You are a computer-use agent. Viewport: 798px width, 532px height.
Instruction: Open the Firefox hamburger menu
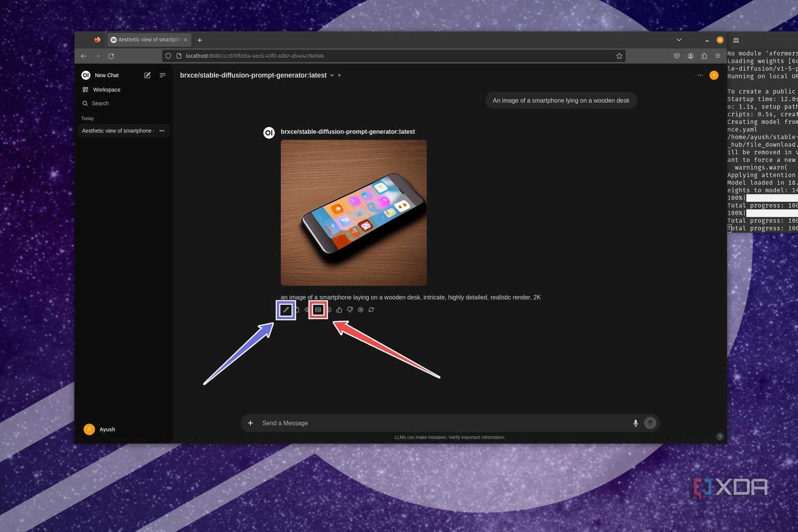coord(718,56)
